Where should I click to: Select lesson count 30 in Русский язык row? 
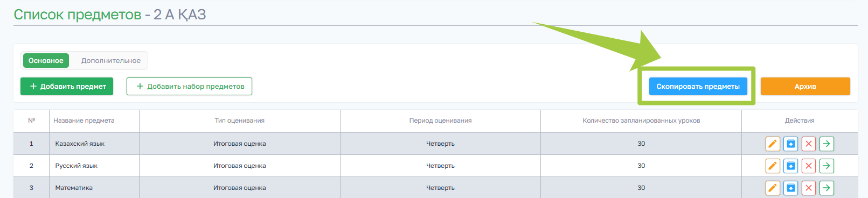click(x=641, y=166)
